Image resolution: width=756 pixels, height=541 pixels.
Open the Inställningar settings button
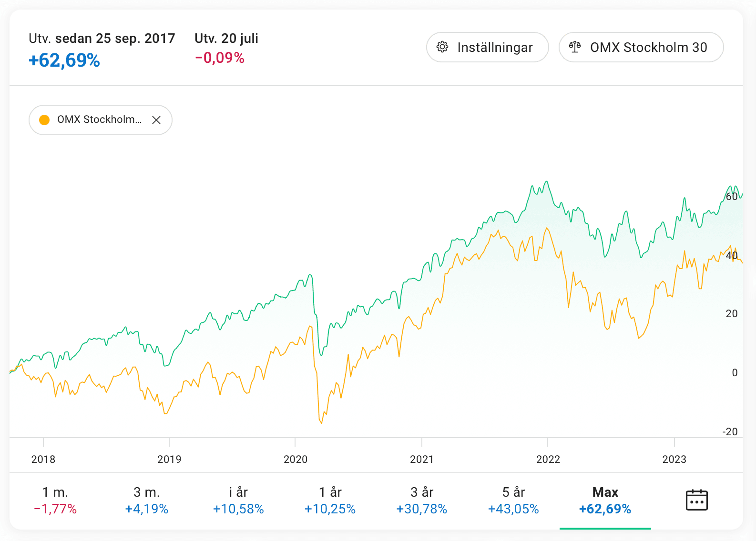[x=487, y=47]
